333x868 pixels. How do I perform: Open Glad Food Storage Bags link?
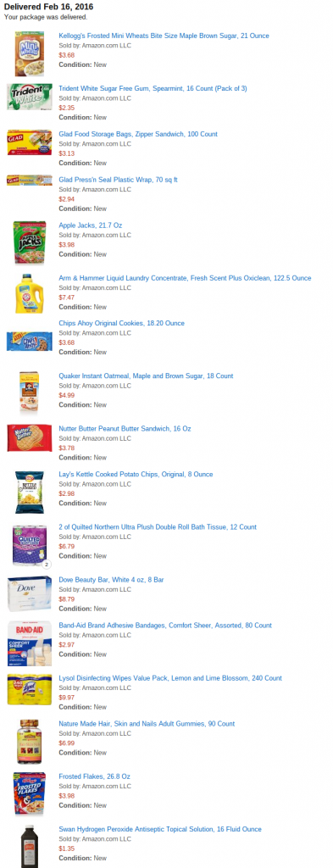pyautogui.click(x=138, y=134)
